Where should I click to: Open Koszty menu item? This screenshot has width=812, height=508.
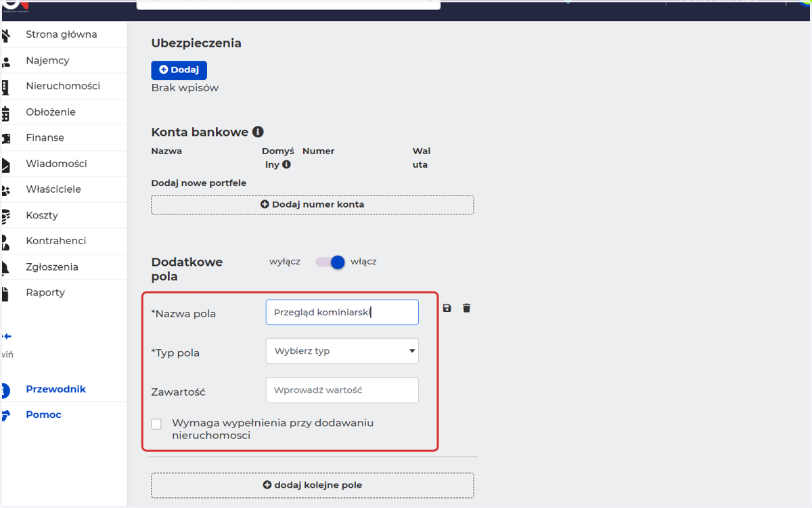coord(42,215)
